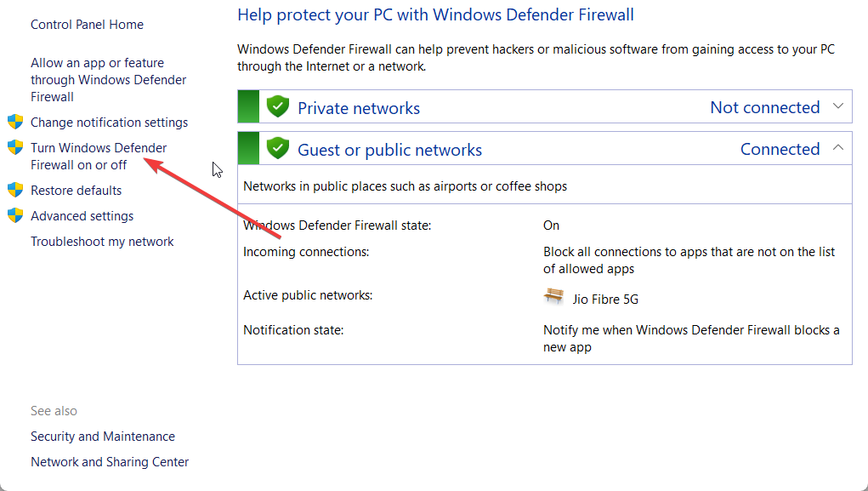Select Troubleshoot my network

coord(102,241)
